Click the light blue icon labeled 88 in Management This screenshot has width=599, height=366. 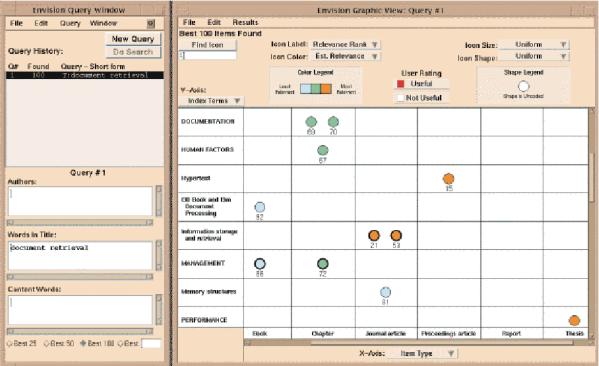260,264
